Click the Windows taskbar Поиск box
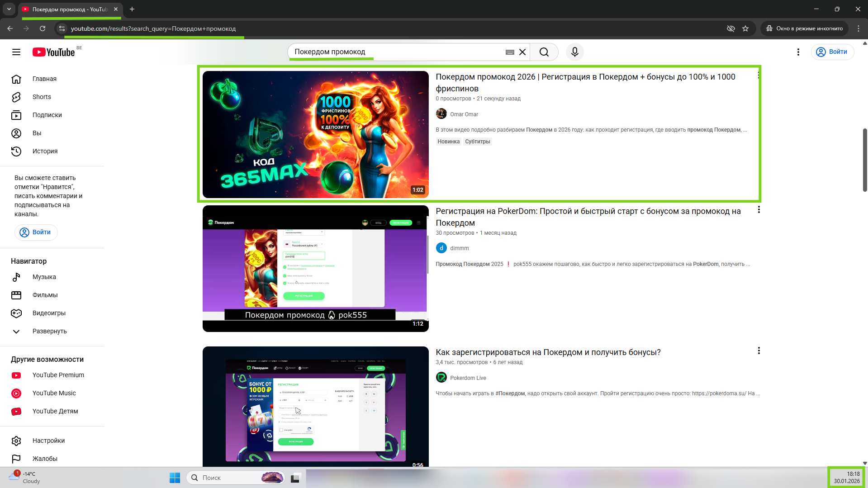Image resolution: width=868 pixels, height=488 pixels. click(236, 478)
